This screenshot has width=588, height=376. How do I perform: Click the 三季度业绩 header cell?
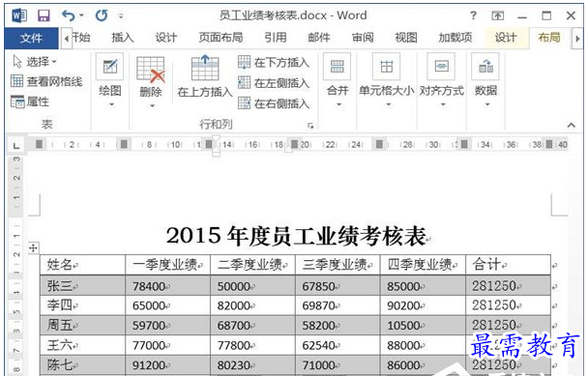coord(338,265)
